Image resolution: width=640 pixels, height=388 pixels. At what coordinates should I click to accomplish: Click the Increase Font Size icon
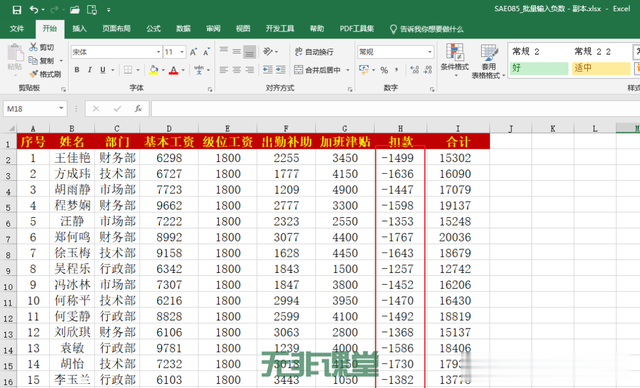coord(193,52)
